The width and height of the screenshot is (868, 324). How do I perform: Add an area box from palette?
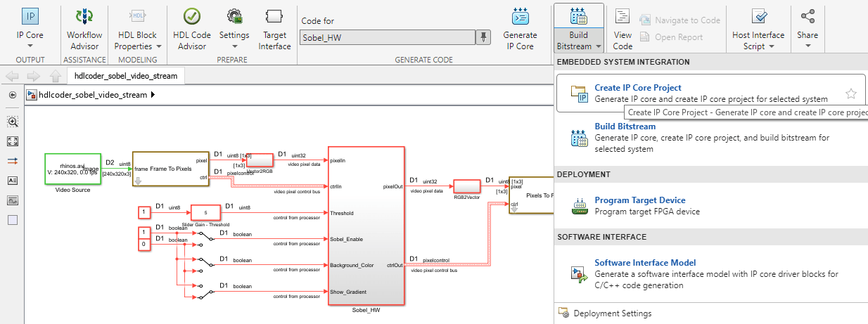pos(12,220)
